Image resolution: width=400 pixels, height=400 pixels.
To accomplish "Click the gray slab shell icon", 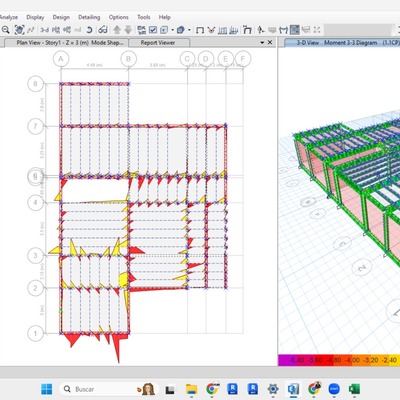I will 272,30.
